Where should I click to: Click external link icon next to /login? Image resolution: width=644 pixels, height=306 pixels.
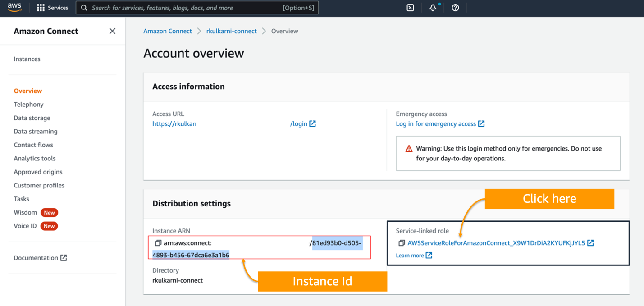pyautogui.click(x=312, y=123)
